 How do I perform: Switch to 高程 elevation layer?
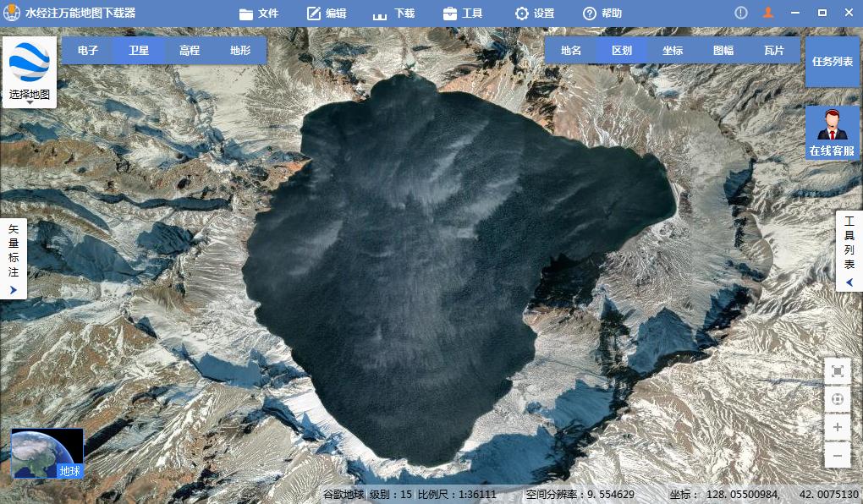(190, 50)
